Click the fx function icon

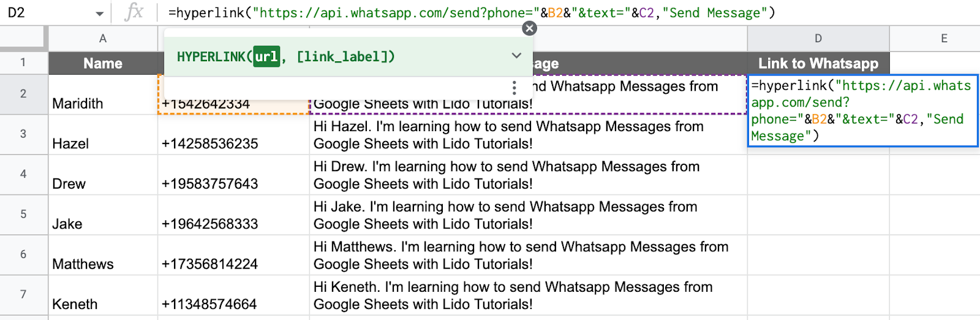(134, 12)
